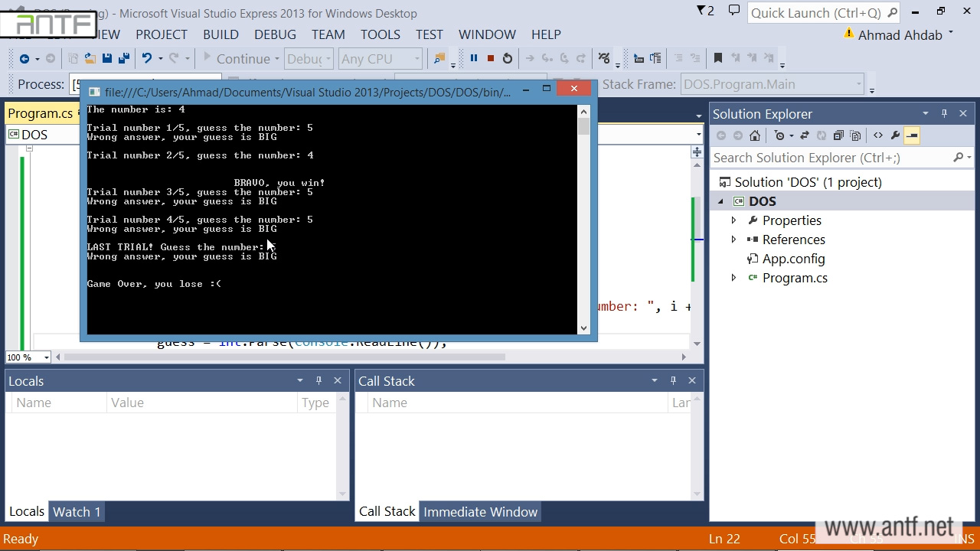Switch to the Immediate Window tab
The height and width of the screenshot is (551, 980).
point(480,512)
